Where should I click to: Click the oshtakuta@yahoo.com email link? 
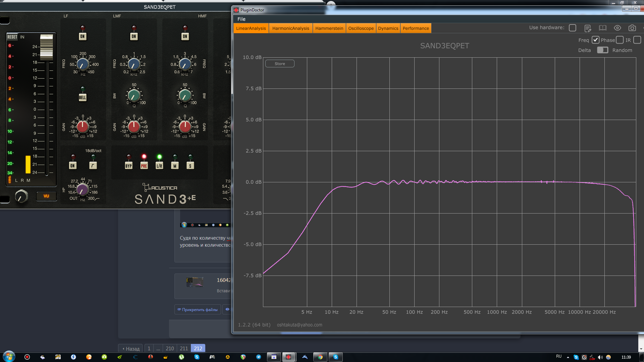pyautogui.click(x=300, y=325)
